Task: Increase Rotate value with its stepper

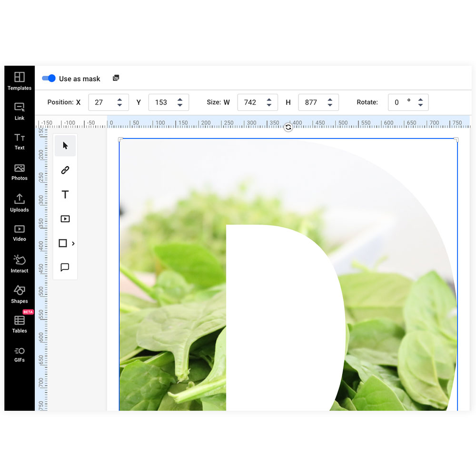Action: click(420, 99)
